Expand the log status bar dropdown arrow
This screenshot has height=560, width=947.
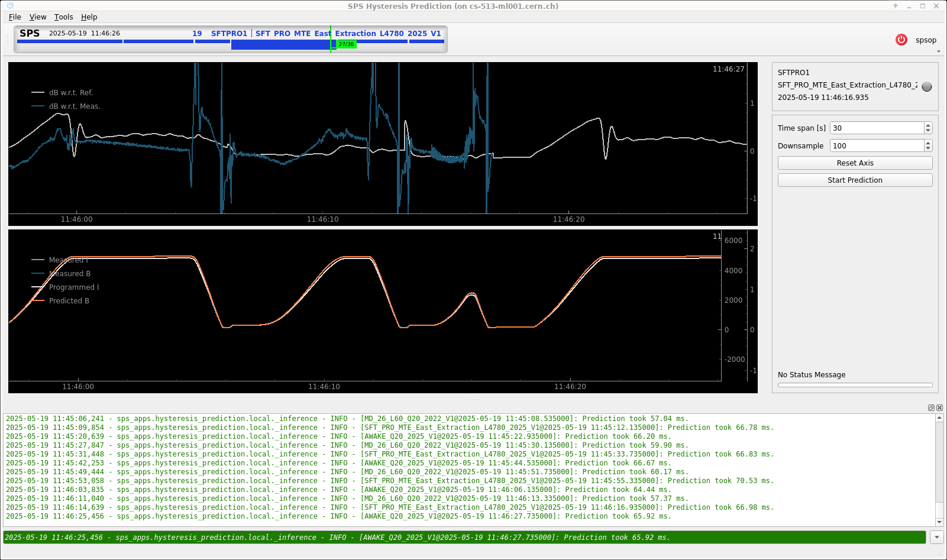936,538
